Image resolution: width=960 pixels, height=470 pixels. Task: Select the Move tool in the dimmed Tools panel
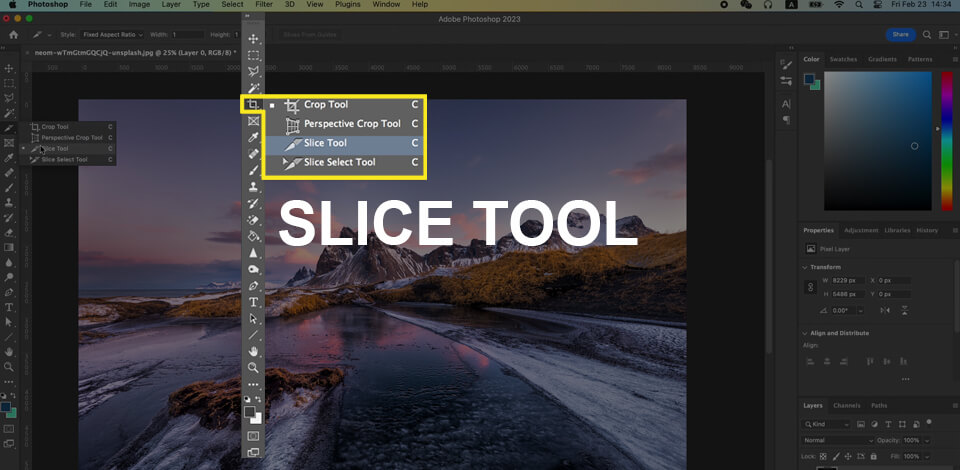click(x=9, y=68)
